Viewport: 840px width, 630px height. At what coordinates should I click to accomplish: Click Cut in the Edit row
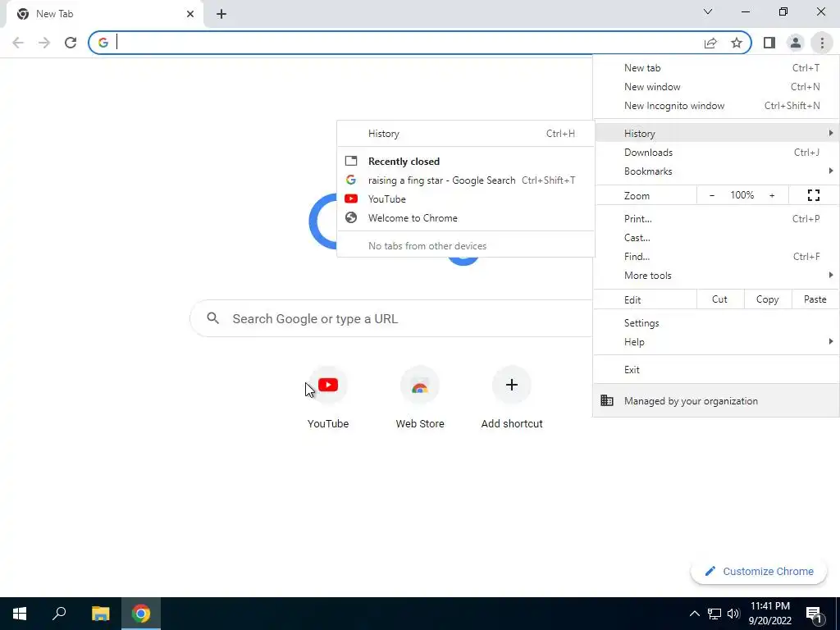pyautogui.click(x=720, y=299)
